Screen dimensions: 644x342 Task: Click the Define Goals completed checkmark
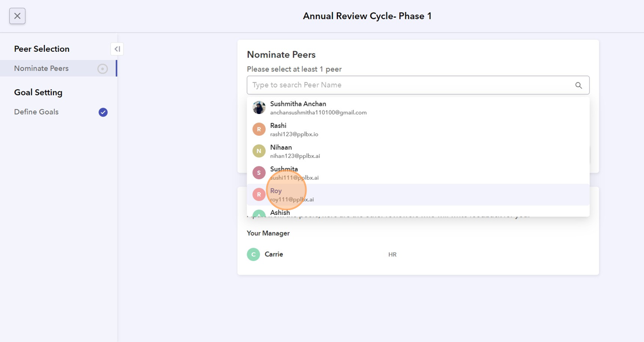coord(103,112)
